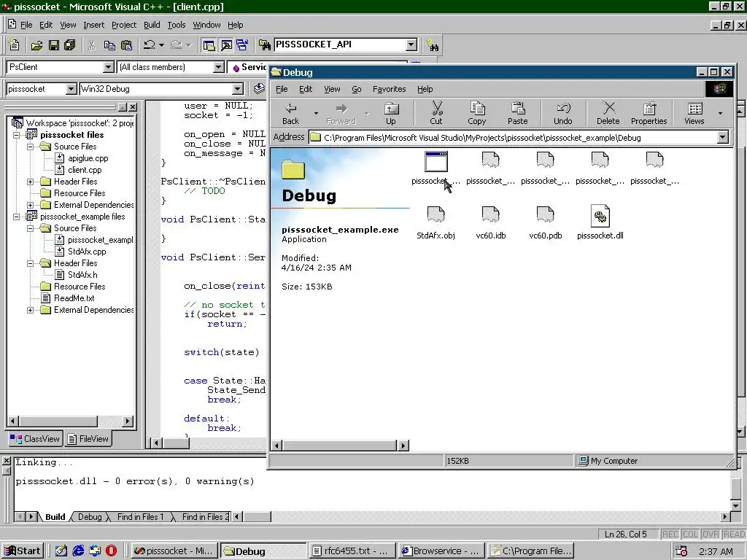Screen dimensions: 747x560
Task: Switch to pisssocket taskbar button
Action: point(174,551)
